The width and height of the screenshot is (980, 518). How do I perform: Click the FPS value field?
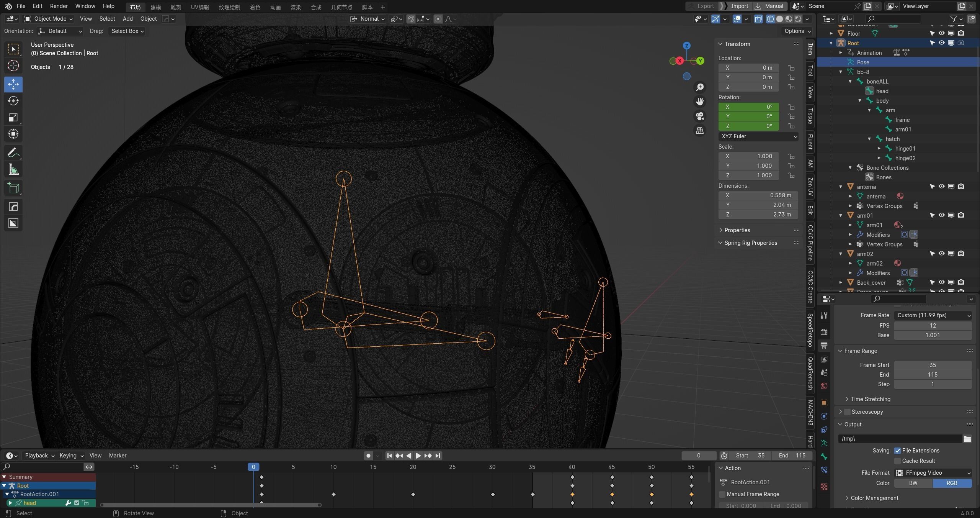pyautogui.click(x=933, y=326)
